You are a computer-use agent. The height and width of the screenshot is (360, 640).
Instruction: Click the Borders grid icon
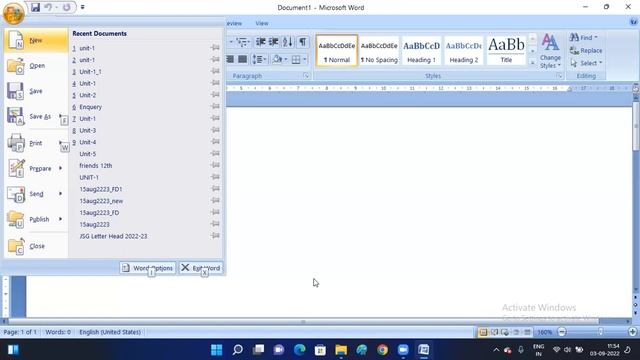click(296, 60)
